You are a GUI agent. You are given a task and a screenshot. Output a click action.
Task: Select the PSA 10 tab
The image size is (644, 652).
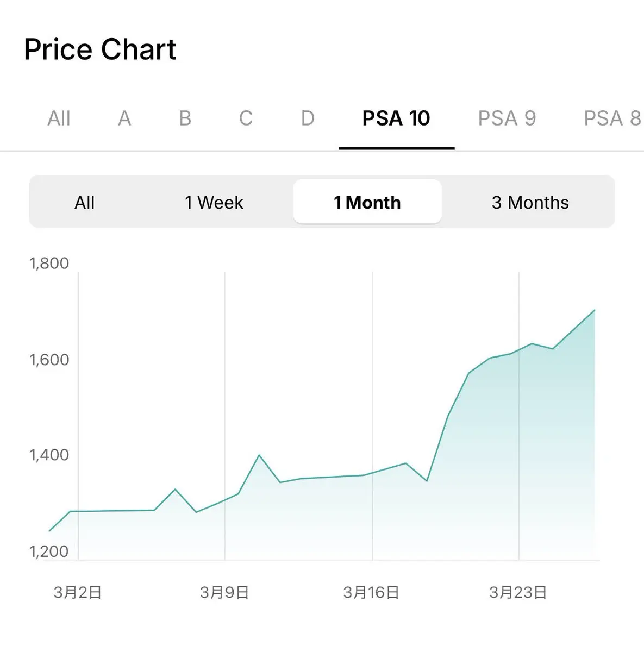[x=396, y=118]
